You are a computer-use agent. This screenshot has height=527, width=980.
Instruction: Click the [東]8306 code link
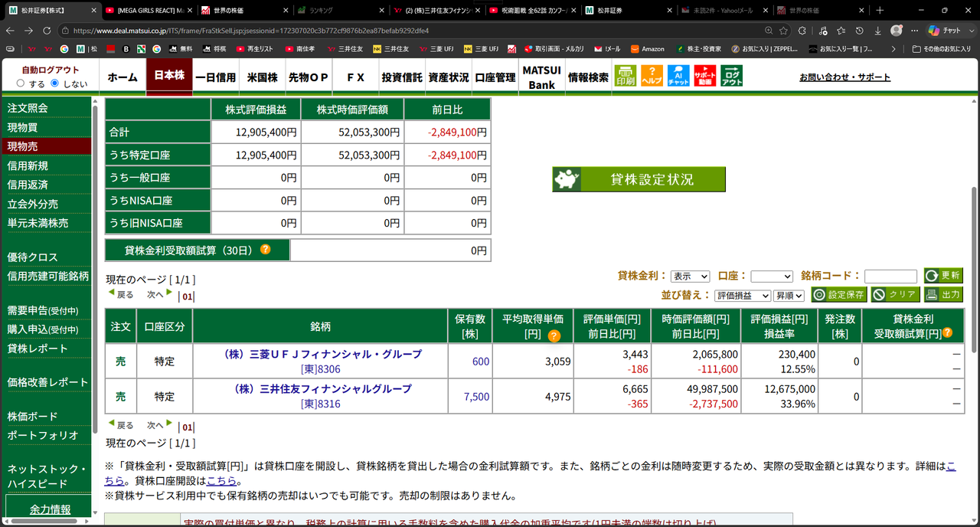click(x=321, y=369)
